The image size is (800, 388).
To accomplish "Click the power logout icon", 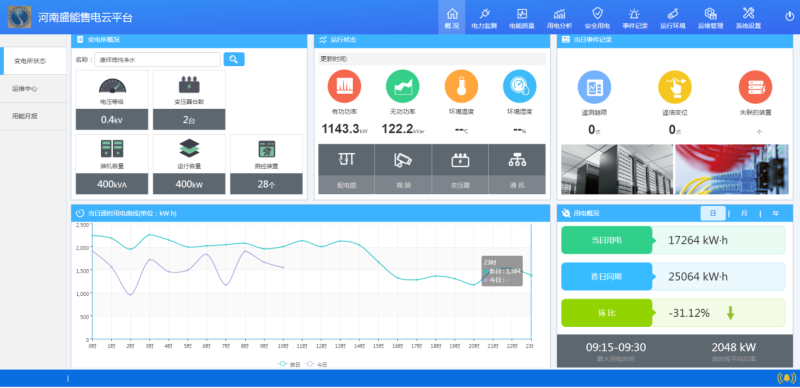I will point(789,16).
